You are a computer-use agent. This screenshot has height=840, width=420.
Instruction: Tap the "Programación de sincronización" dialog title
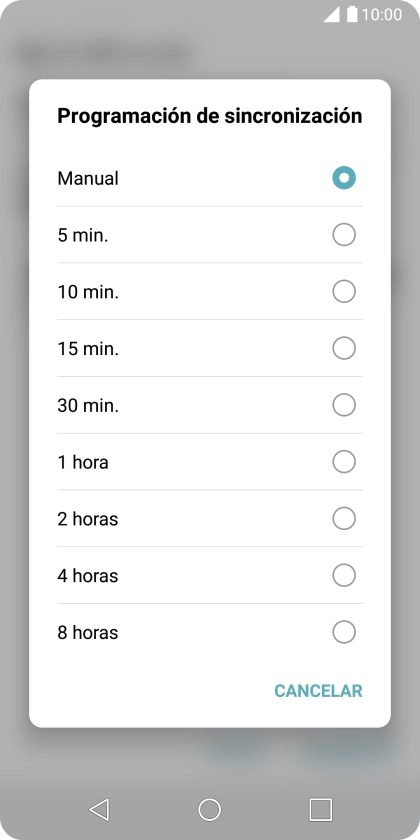209,116
